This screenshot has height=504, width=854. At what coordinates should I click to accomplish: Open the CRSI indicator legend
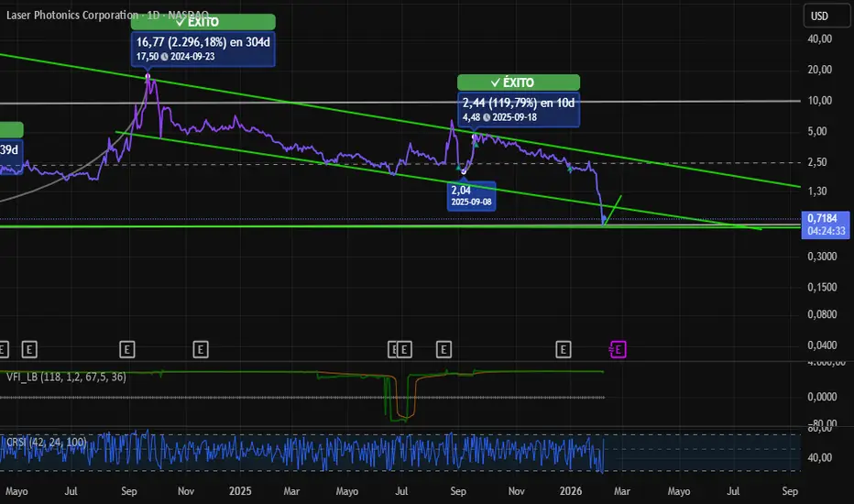pyautogui.click(x=47, y=442)
